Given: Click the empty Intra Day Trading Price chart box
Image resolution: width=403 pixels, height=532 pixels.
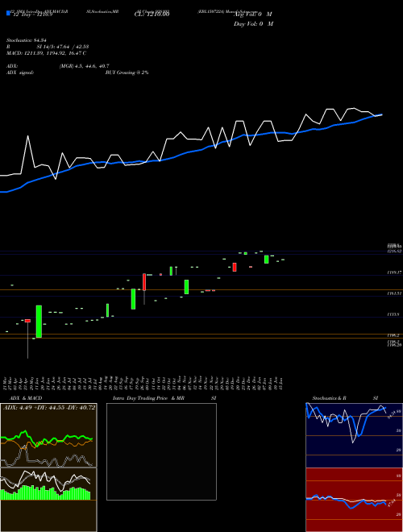Looking at the screenshot, I should click(x=161, y=451).
